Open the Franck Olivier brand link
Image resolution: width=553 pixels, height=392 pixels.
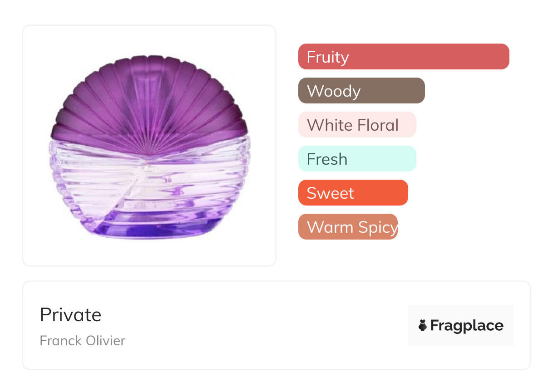click(x=82, y=340)
